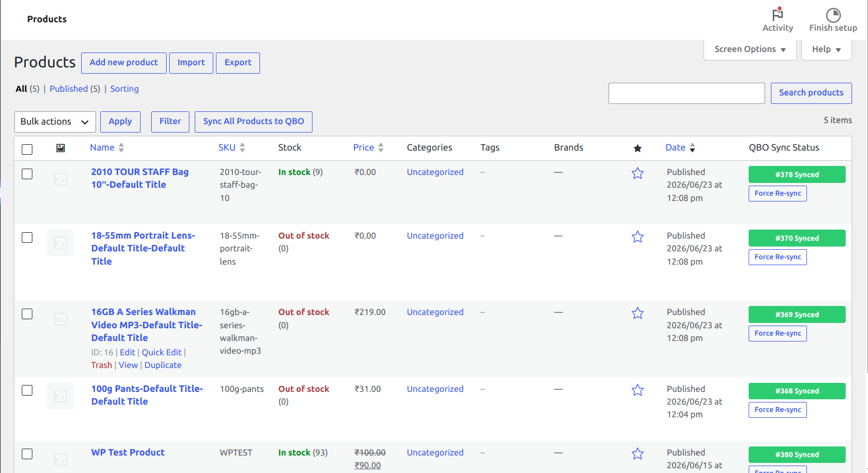Force Re-sync the #378 synced product
The width and height of the screenshot is (868, 473).
click(x=778, y=194)
